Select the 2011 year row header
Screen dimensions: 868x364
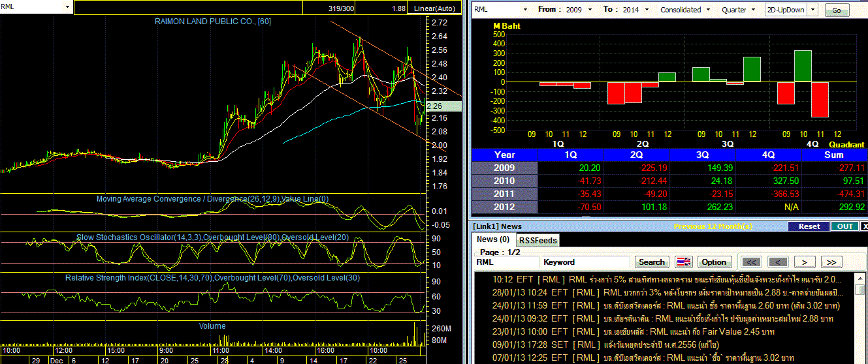point(505,194)
